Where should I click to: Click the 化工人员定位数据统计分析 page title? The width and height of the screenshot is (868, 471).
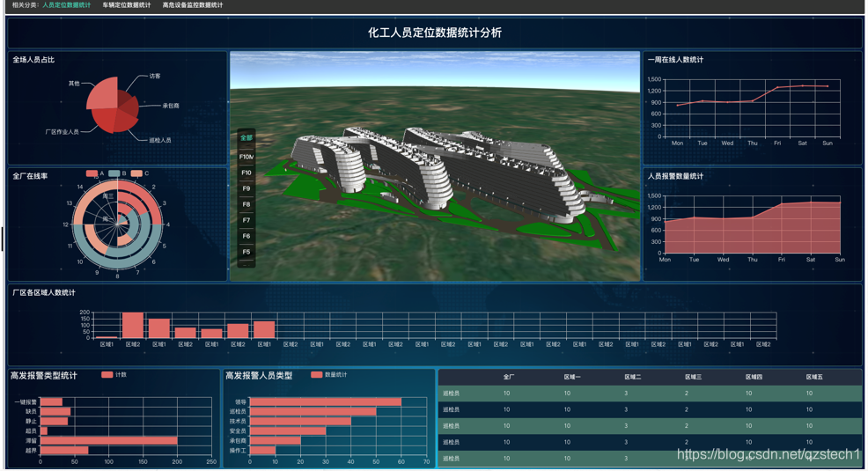[435, 33]
